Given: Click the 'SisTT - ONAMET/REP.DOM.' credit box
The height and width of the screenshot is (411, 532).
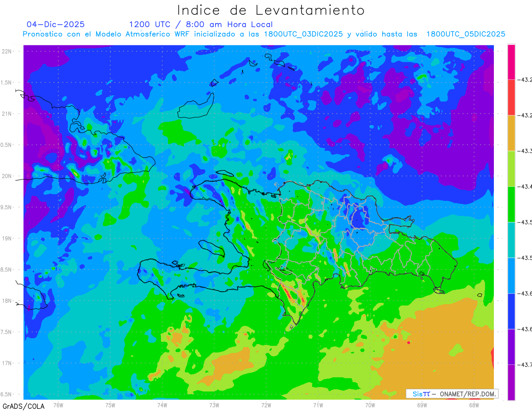Looking at the screenshot, I should (x=452, y=394).
